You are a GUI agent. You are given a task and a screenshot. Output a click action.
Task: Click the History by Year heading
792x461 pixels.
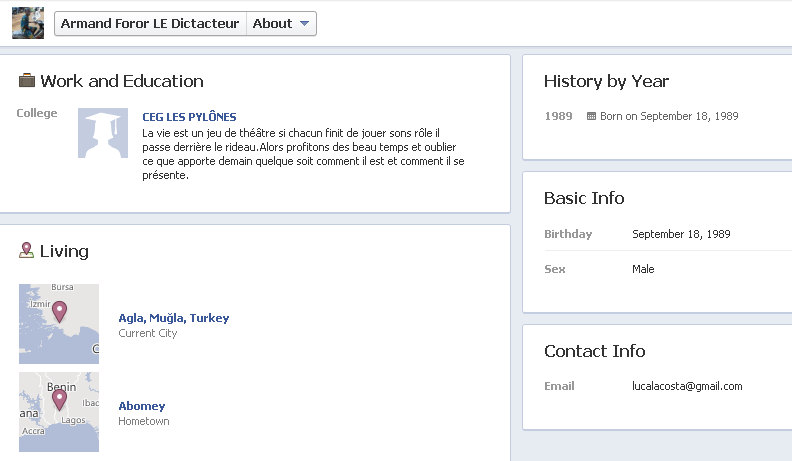tap(606, 81)
